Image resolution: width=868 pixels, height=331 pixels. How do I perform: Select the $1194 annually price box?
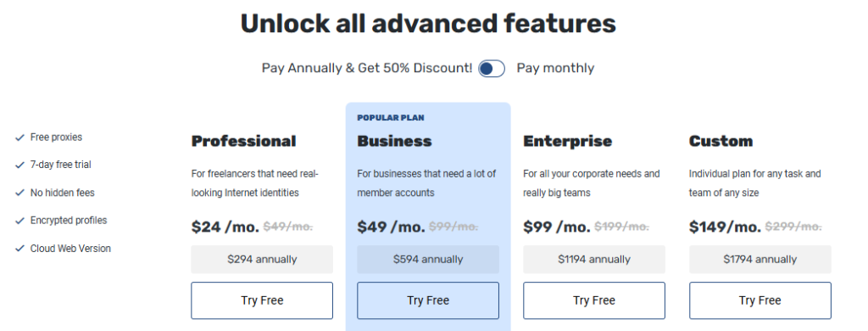(594, 260)
